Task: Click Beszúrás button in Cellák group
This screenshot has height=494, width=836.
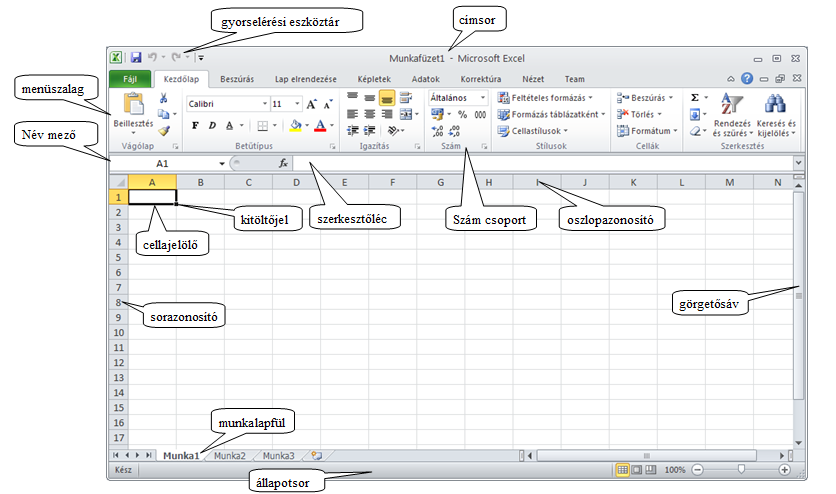Action: pos(645,98)
